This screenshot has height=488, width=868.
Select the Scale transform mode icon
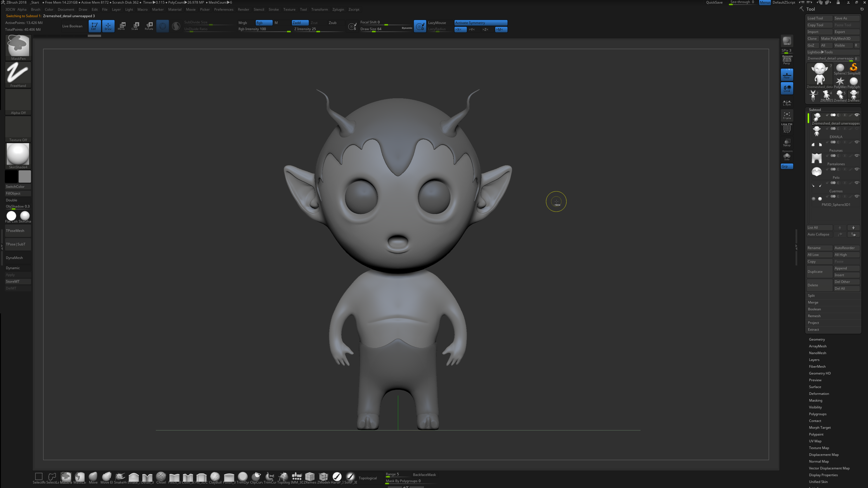pos(135,26)
